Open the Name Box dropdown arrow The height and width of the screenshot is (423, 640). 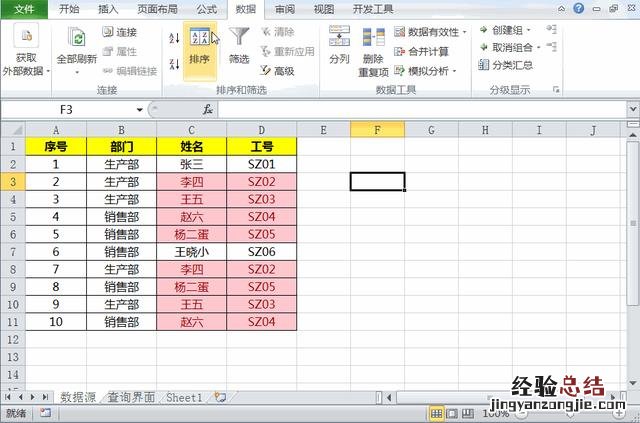pyautogui.click(x=140, y=109)
